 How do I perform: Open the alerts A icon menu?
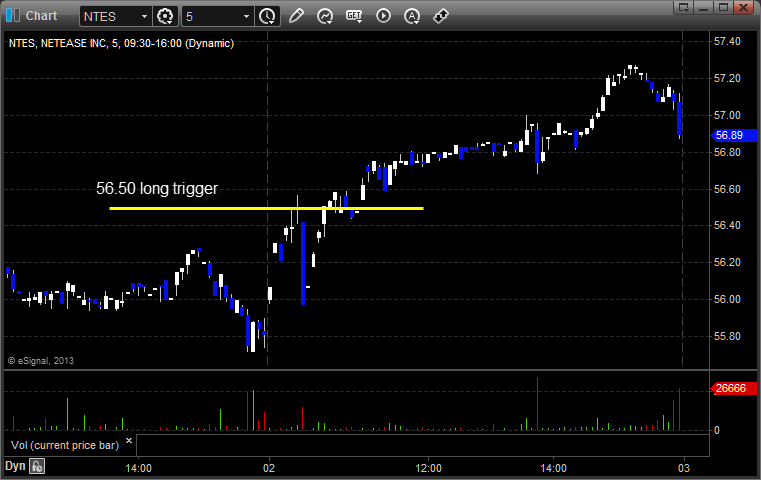[x=412, y=16]
